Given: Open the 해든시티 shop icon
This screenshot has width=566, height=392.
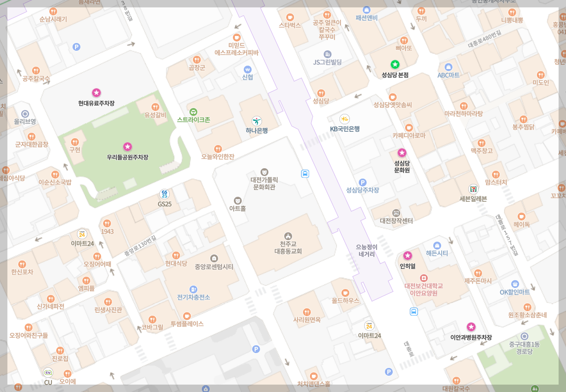Looking at the screenshot, I should point(437,246).
